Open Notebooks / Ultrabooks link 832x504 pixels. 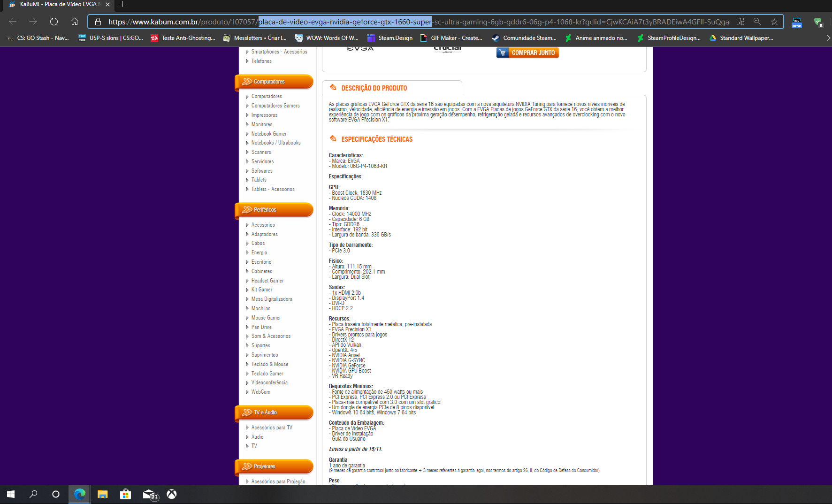[x=276, y=143]
